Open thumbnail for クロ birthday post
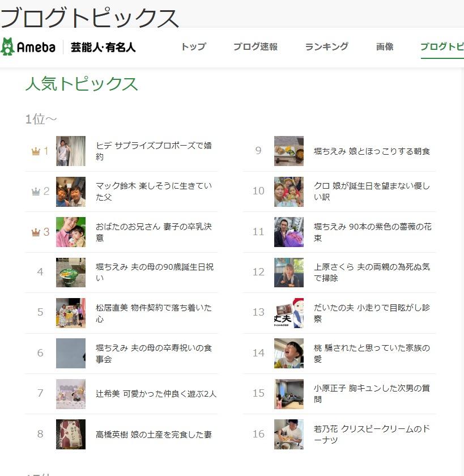This screenshot has width=464, height=476. click(289, 192)
